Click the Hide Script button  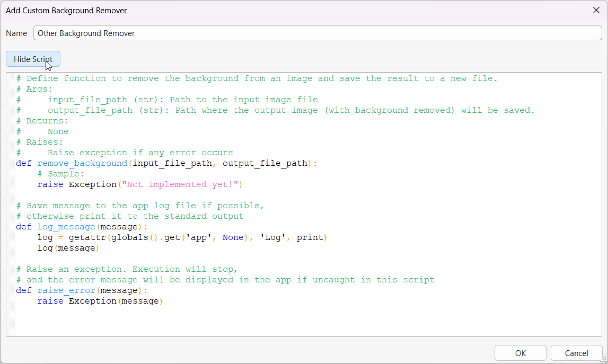[33, 59]
